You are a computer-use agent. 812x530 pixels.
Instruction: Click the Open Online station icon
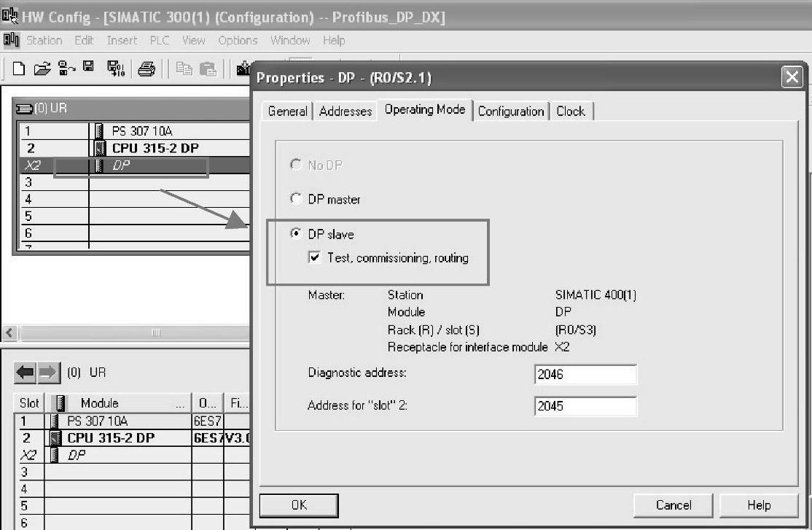(x=66, y=69)
